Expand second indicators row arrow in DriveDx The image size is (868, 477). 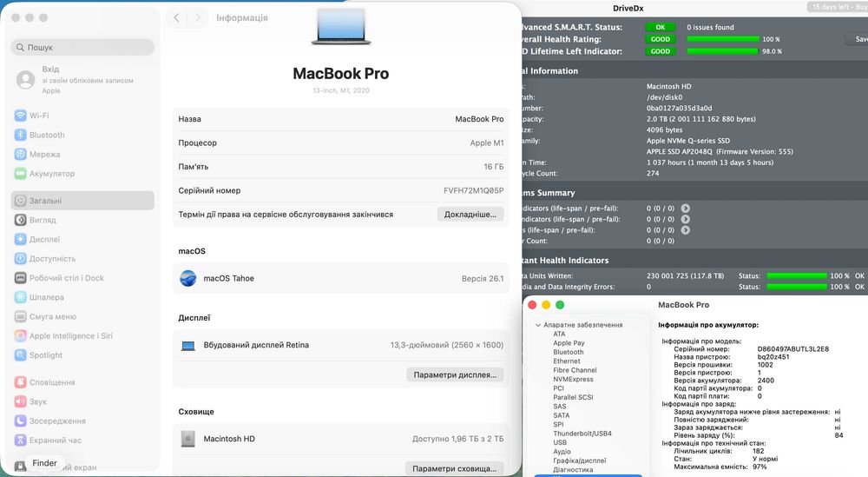tap(686, 220)
